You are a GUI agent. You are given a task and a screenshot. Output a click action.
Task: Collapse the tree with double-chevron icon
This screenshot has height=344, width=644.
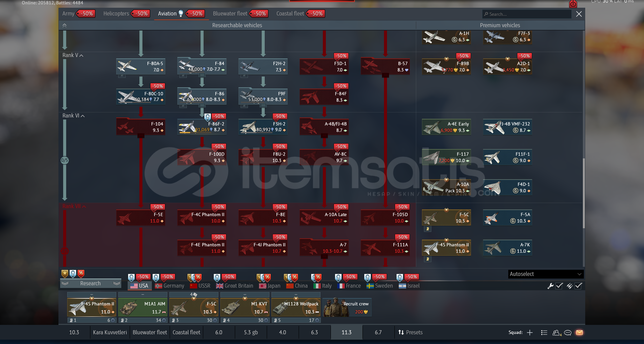[x=65, y=26]
